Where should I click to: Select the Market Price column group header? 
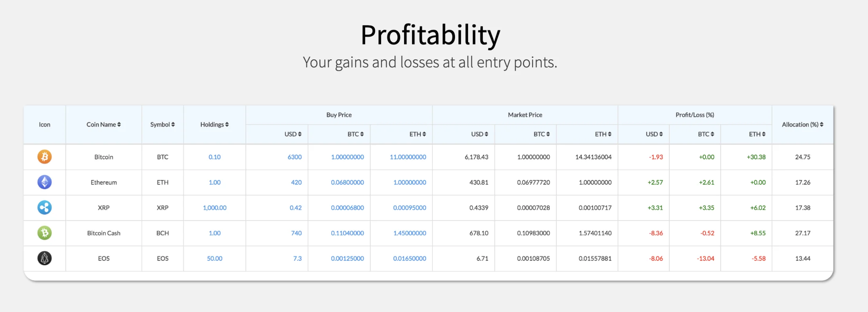click(525, 115)
